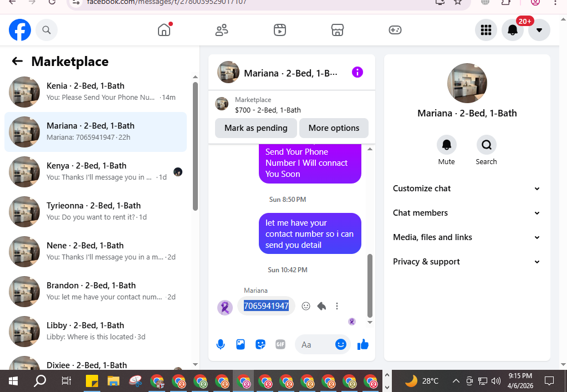Screen dimensions: 567x392
Task: Click the Mute bell button
Action: 447,145
